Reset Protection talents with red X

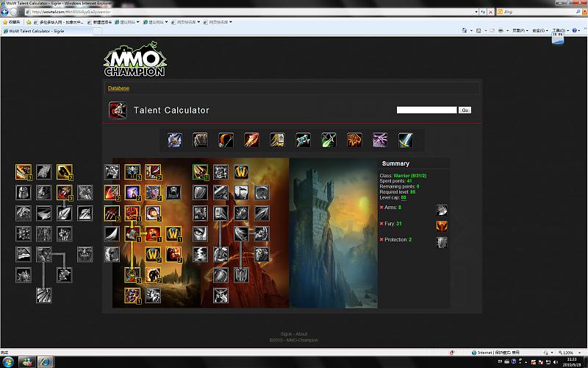[381, 239]
